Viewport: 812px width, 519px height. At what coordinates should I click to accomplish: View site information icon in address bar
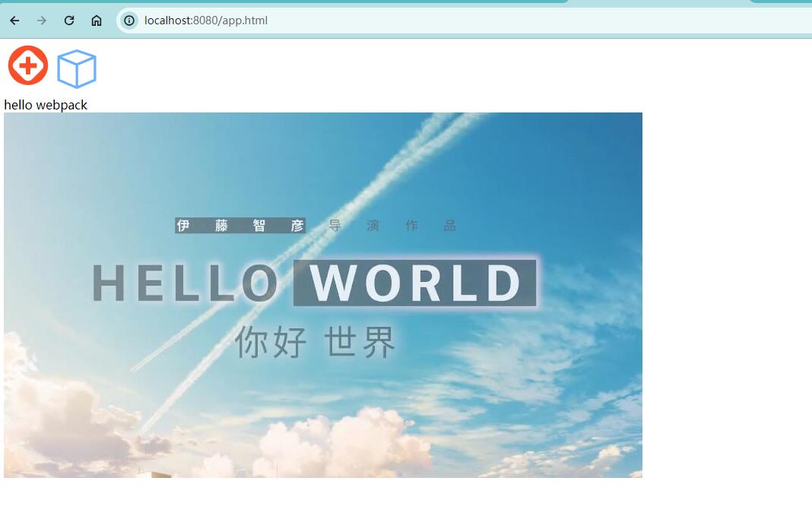point(129,21)
